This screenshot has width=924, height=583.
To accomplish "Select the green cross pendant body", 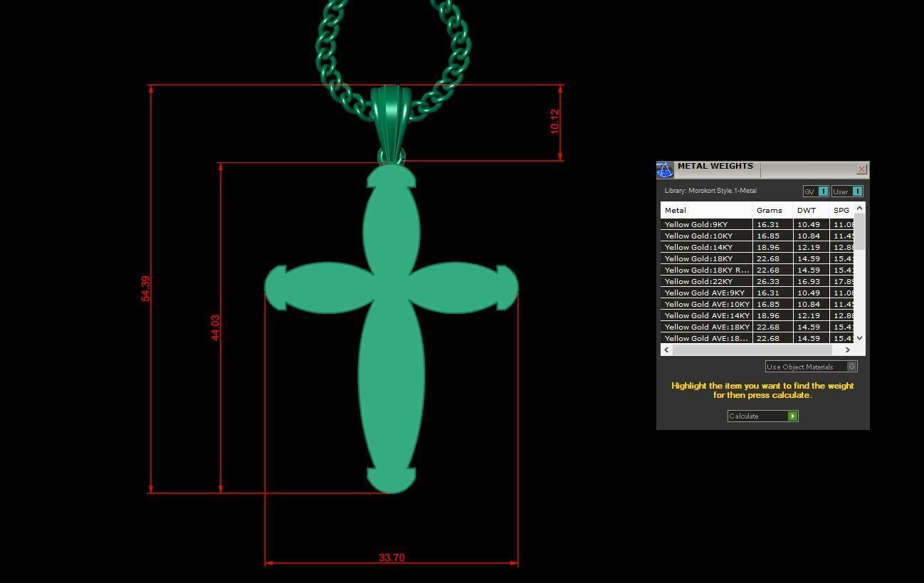I will 392,327.
